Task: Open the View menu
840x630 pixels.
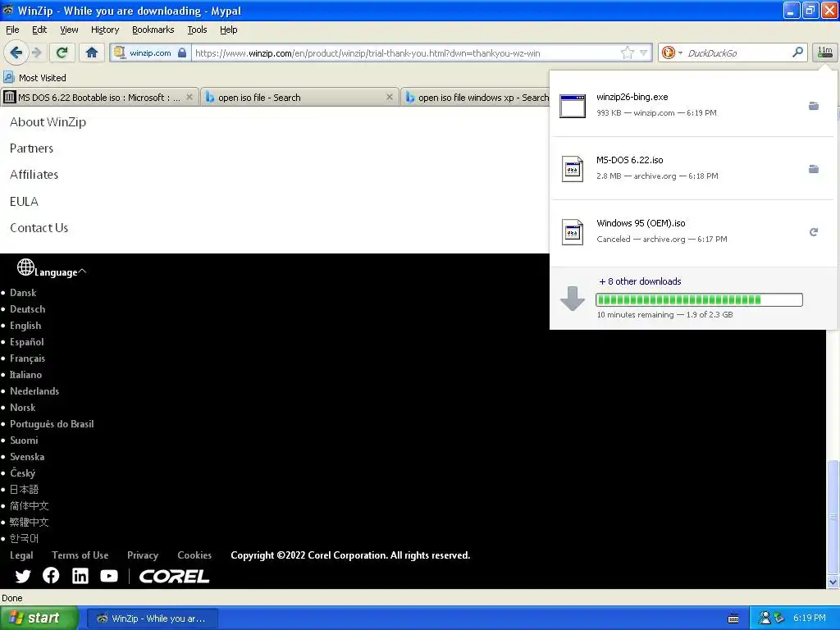Action: click(x=69, y=30)
